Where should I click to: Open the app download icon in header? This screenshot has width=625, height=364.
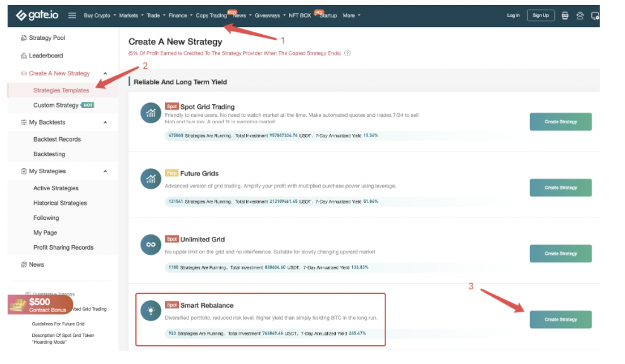[565, 16]
